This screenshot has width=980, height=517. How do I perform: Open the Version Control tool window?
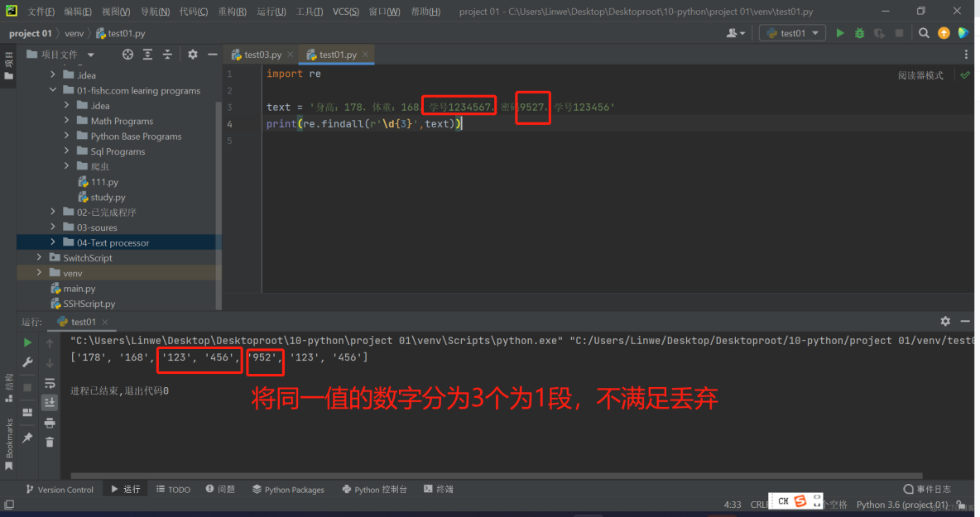60,490
